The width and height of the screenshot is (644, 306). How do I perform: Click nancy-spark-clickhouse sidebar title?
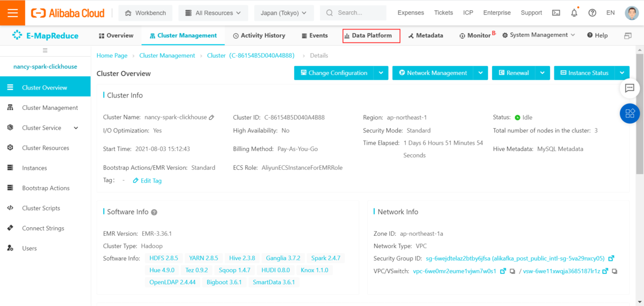point(45,67)
